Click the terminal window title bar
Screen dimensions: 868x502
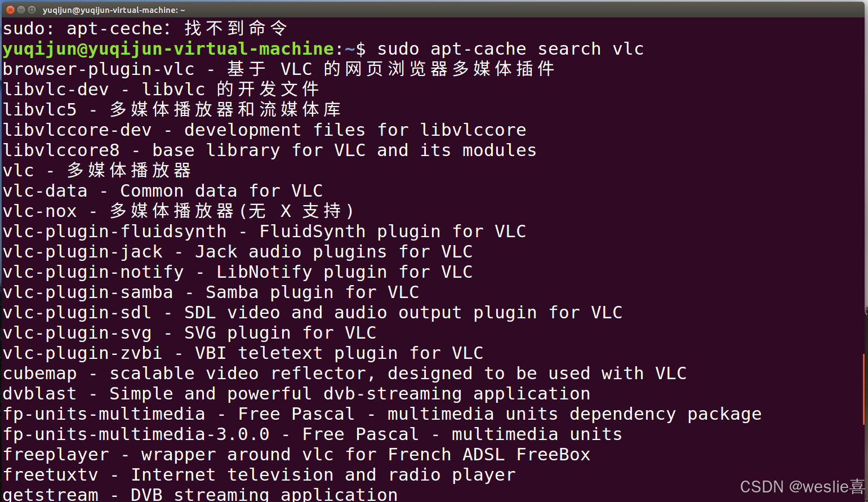pos(394,10)
